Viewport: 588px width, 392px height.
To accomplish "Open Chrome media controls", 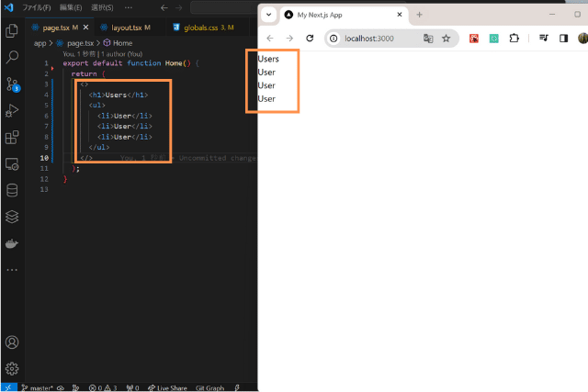I will point(544,39).
